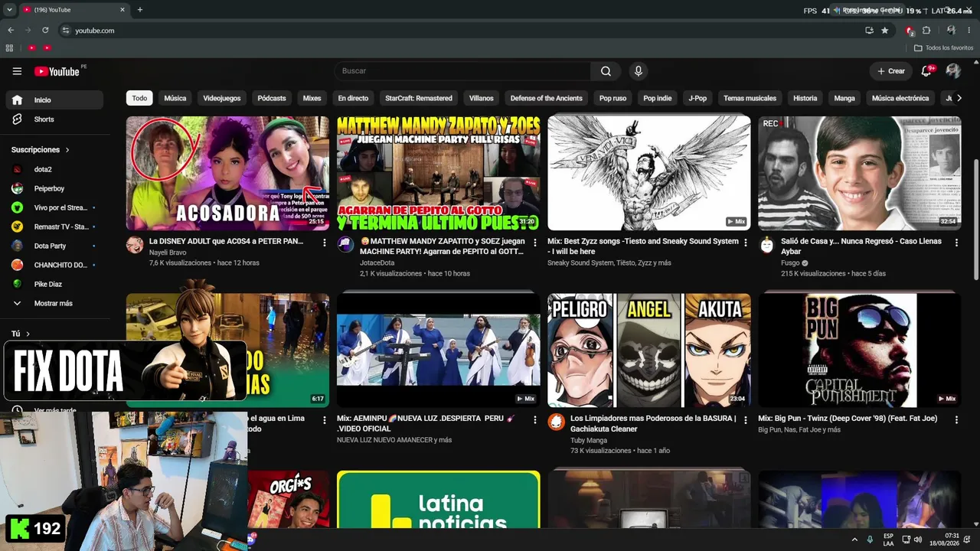Reload the page in the browser
This screenshot has height=551, width=980.
[x=45, y=31]
